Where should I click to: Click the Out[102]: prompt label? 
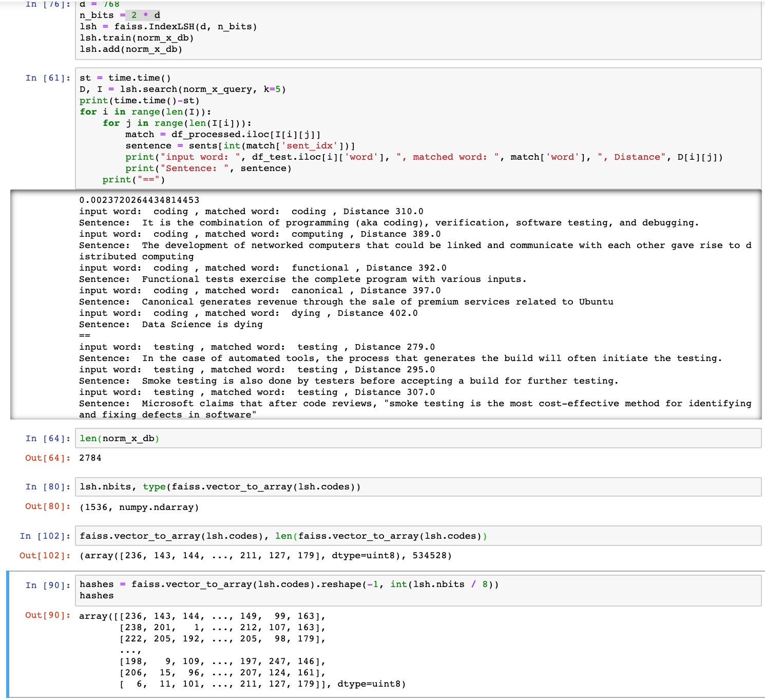tap(45, 556)
